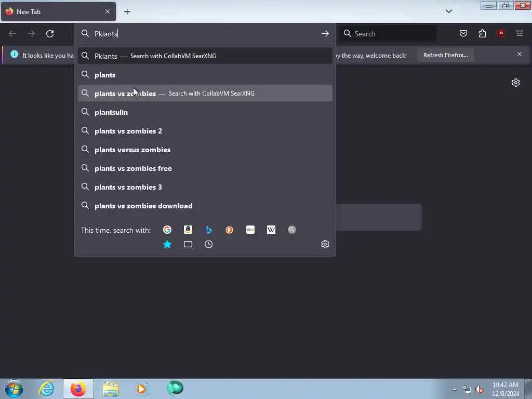Click the taskbar clock showing 10:42 AM
This screenshot has height=399, width=532.
505,389
